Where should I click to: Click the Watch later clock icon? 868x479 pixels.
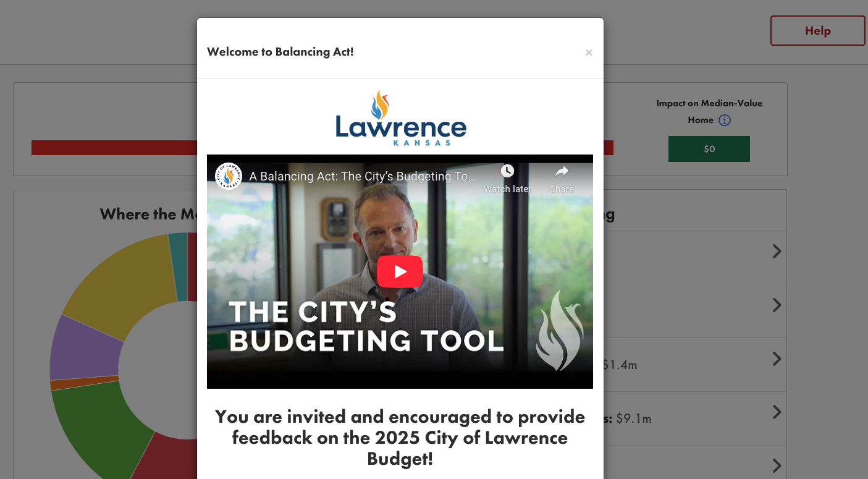coord(507,171)
